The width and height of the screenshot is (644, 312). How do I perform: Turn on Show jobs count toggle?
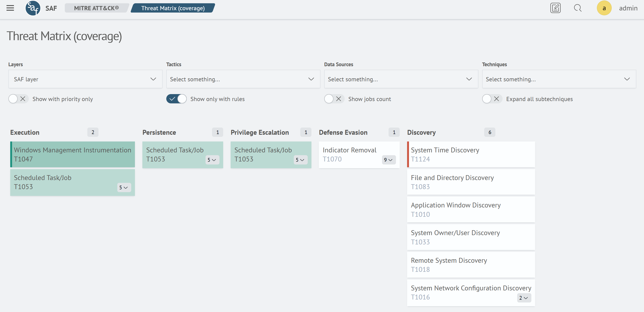pyautogui.click(x=334, y=99)
